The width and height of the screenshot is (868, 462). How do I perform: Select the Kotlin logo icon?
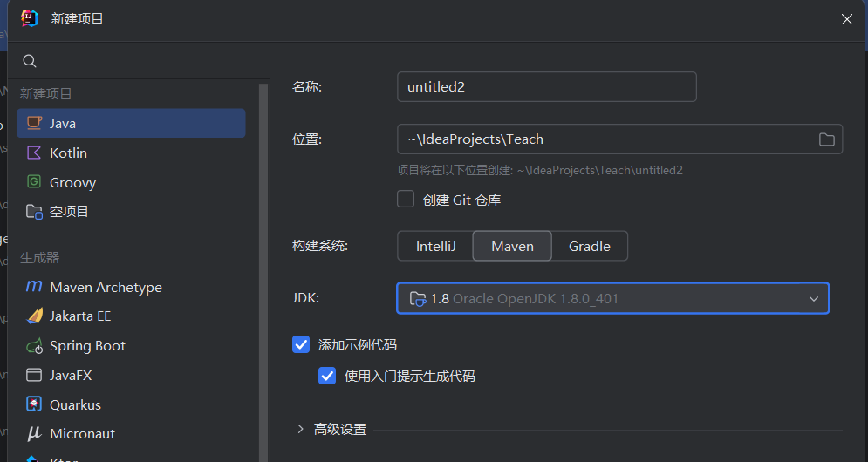click(x=34, y=153)
